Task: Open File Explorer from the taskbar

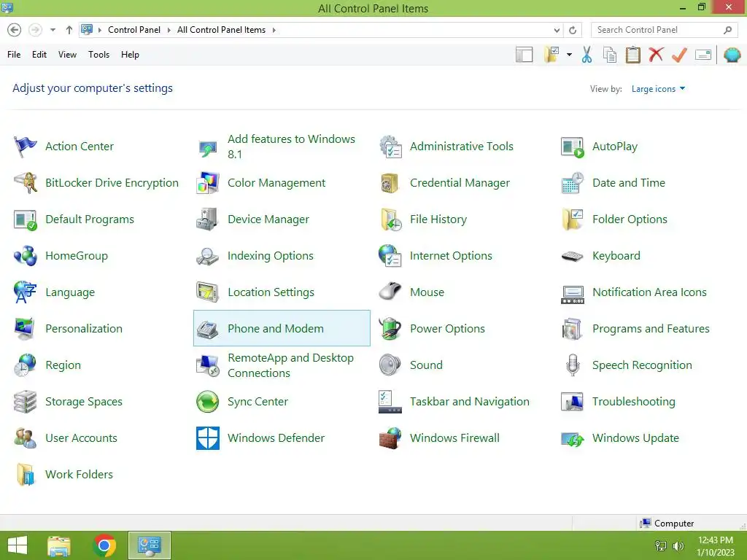Action: click(x=59, y=545)
